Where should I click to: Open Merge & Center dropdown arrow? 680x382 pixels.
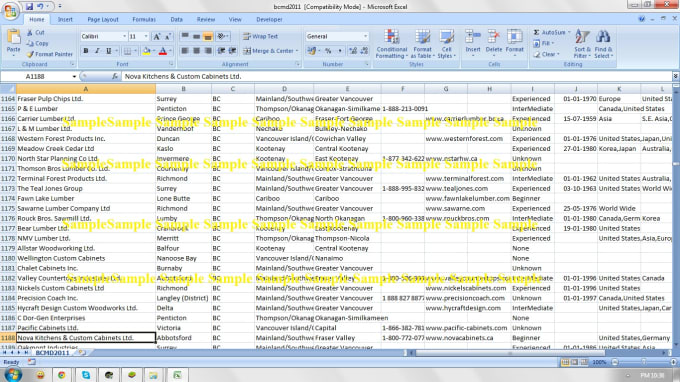point(297,51)
